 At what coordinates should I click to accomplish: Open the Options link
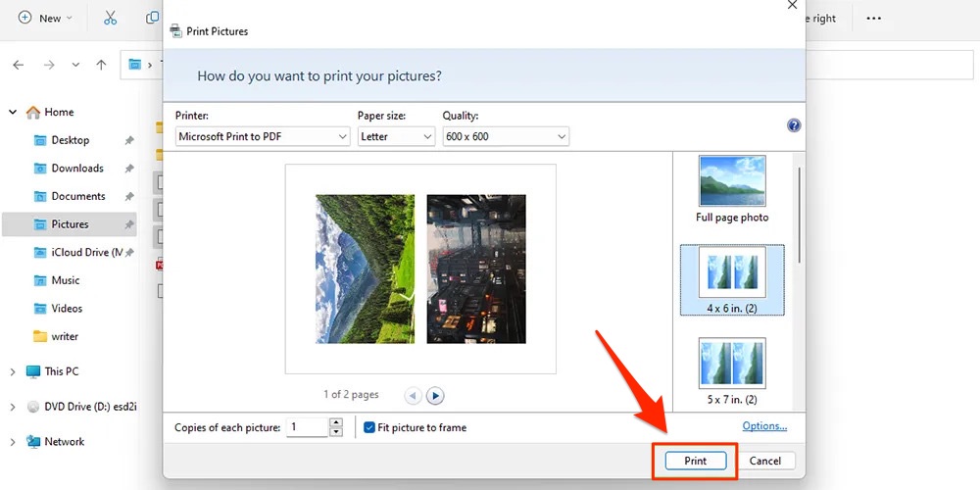[x=764, y=426]
